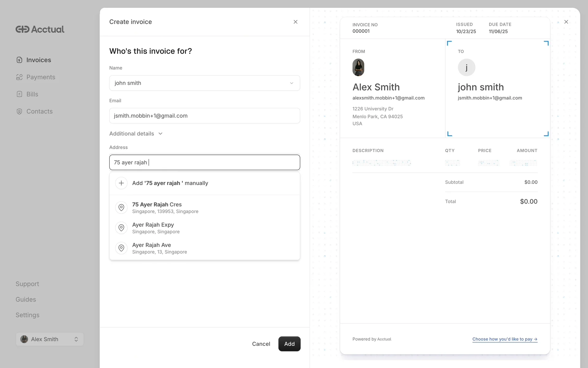Collapse the Additional details section
Viewport: 588px width, 368px height.
coord(136,134)
